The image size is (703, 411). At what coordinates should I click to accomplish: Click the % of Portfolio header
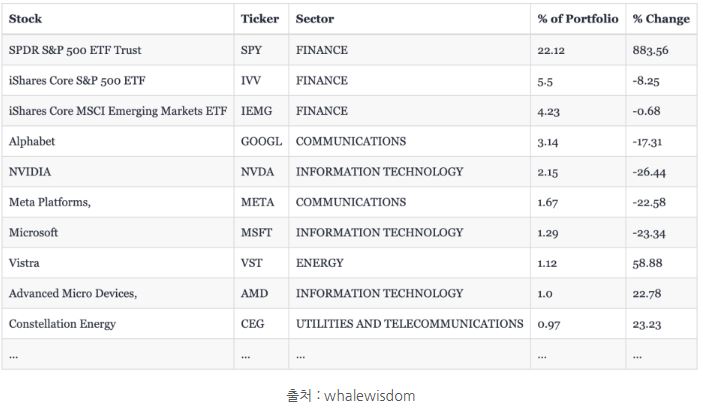point(577,19)
